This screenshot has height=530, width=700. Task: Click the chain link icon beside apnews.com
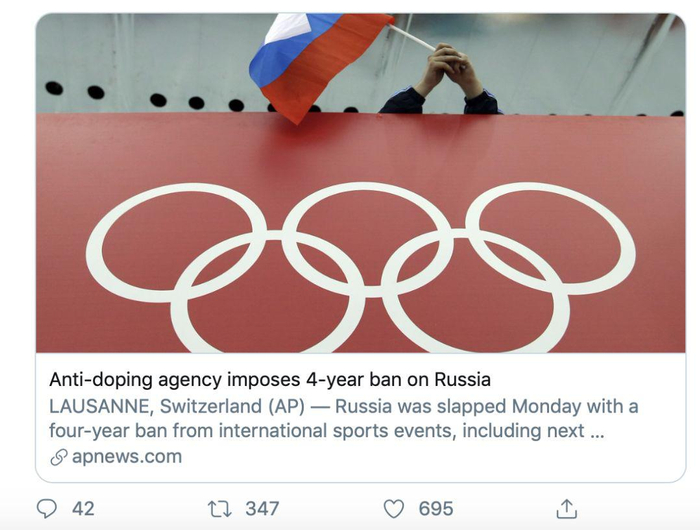tap(59, 457)
